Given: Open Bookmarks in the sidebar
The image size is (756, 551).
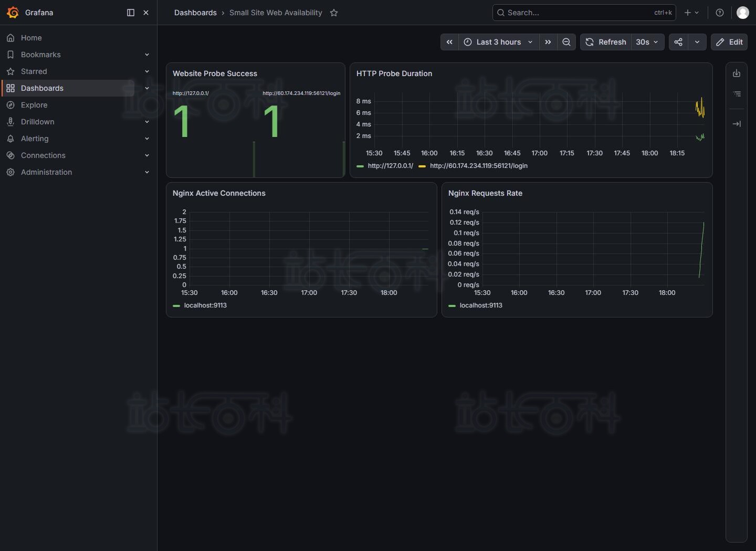Looking at the screenshot, I should coord(41,55).
